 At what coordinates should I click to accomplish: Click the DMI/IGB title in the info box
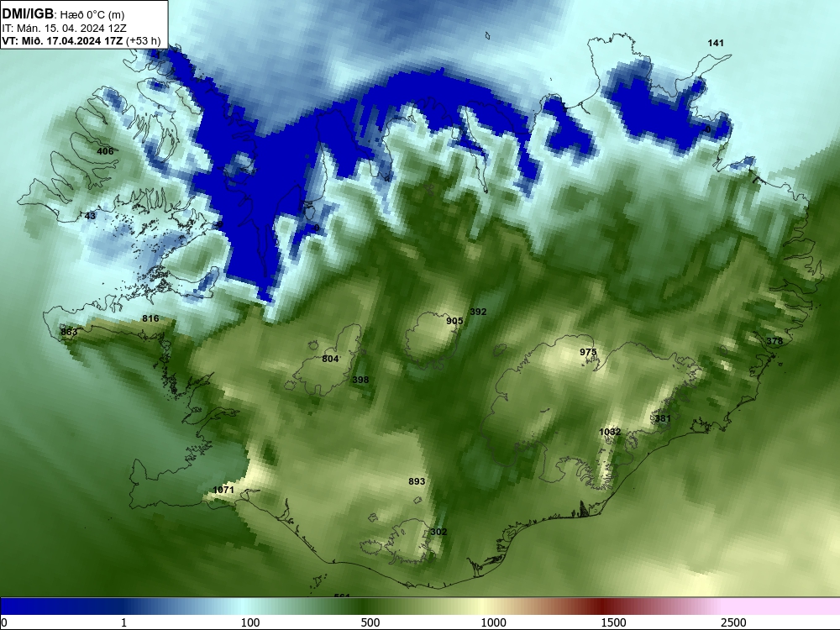[x=28, y=13]
